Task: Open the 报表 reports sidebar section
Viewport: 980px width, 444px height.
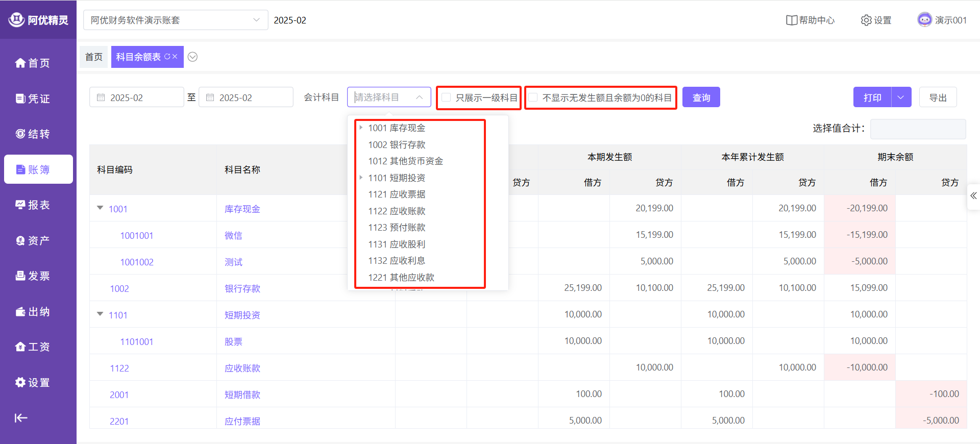Action: pos(33,205)
